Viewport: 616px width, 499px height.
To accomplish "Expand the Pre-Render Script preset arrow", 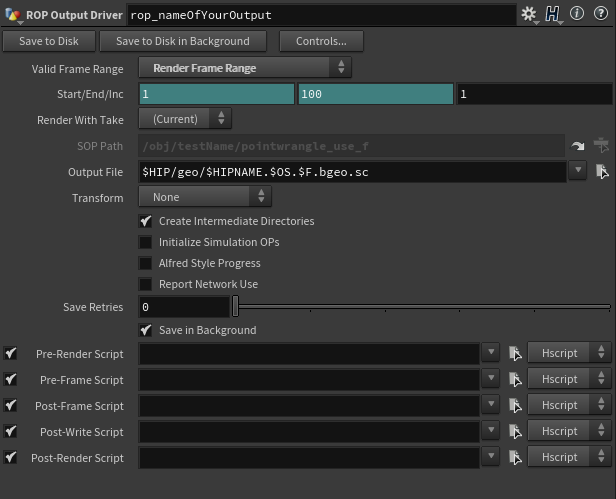I will [491, 352].
